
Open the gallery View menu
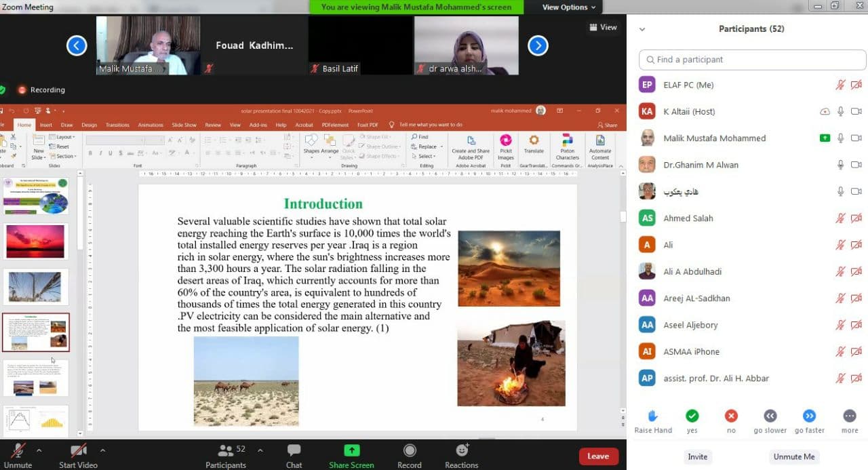pos(603,27)
